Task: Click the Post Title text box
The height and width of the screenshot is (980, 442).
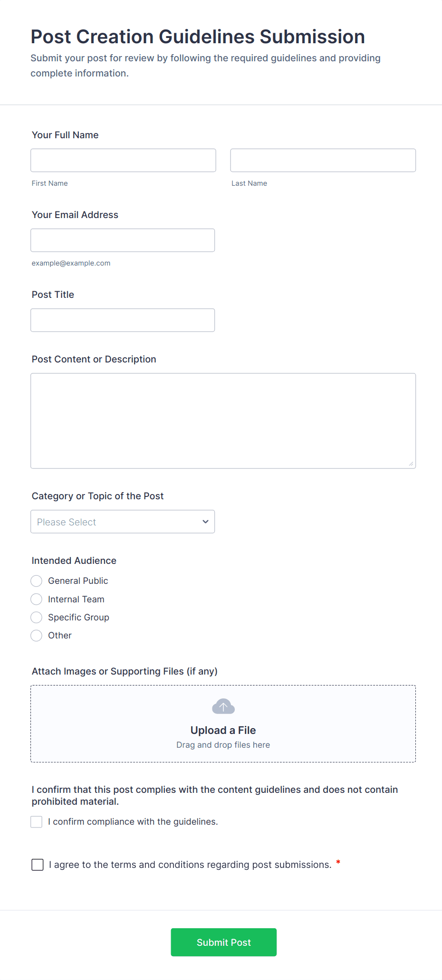Action: 123,320
